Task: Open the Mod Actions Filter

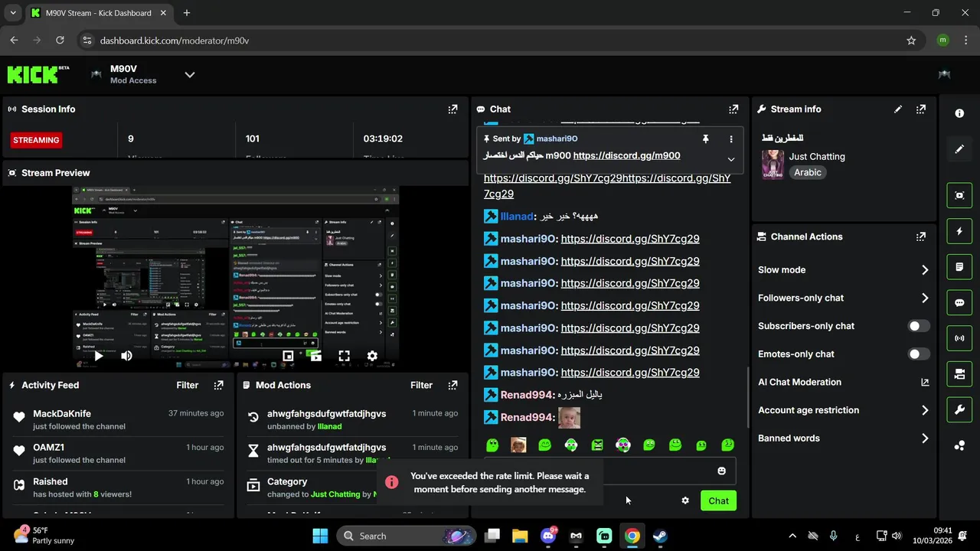Action: pos(421,386)
